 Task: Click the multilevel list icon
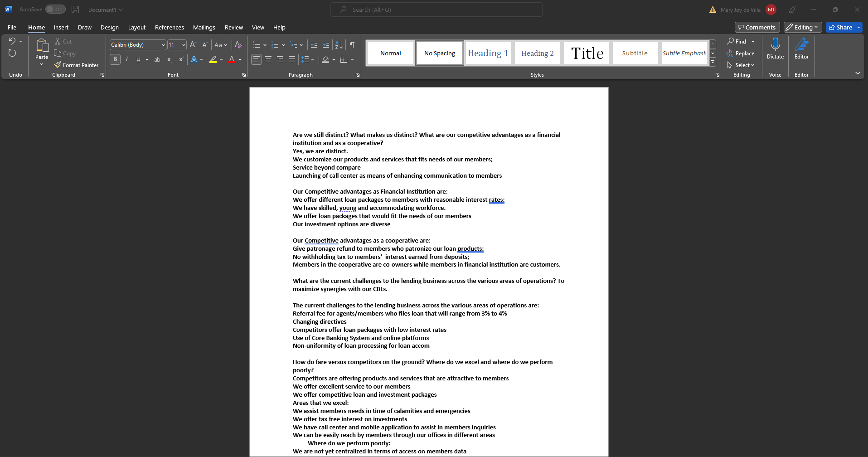(294, 44)
